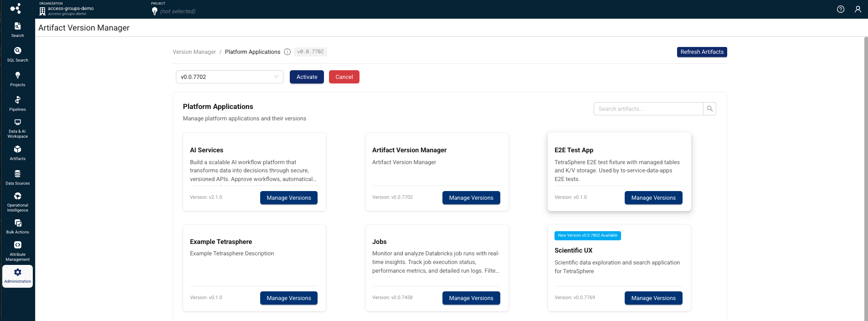
Task: Open Bulk Actions in the sidebar
Action: [17, 226]
